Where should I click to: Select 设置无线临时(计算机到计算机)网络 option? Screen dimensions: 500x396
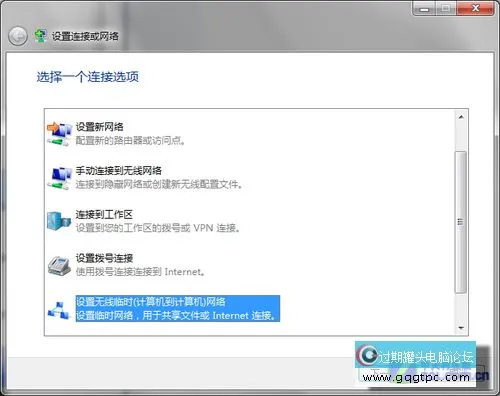pyautogui.click(x=151, y=302)
